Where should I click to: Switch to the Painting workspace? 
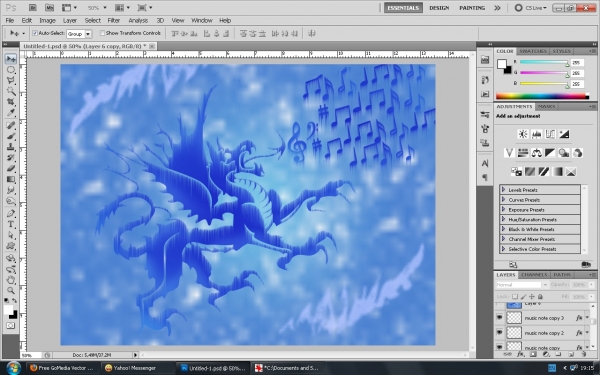tap(472, 8)
